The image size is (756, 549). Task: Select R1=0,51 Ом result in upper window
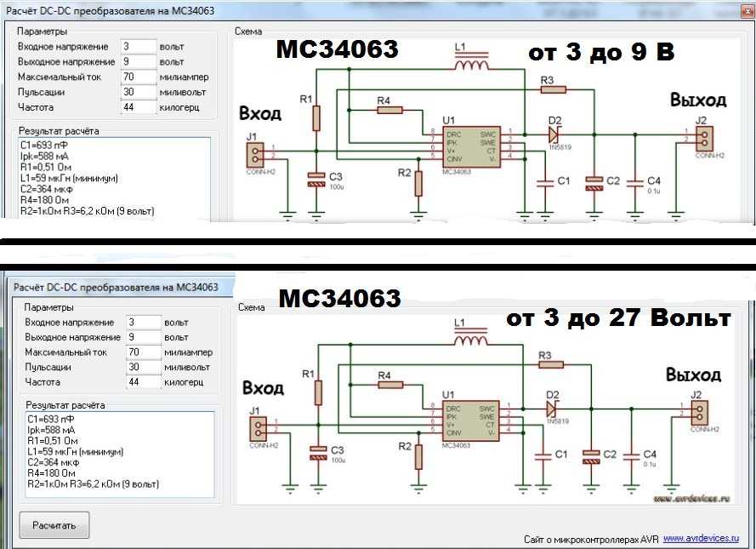tap(46, 168)
